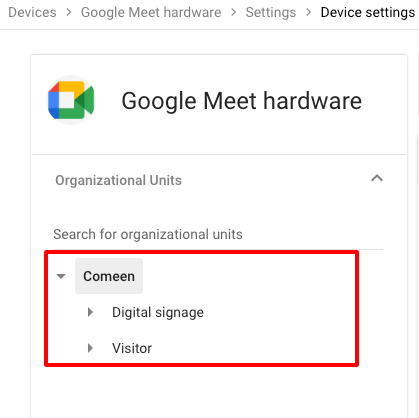Open the Google Meet hardware breadcrumb
This screenshot has width=419, height=418.
point(151,13)
